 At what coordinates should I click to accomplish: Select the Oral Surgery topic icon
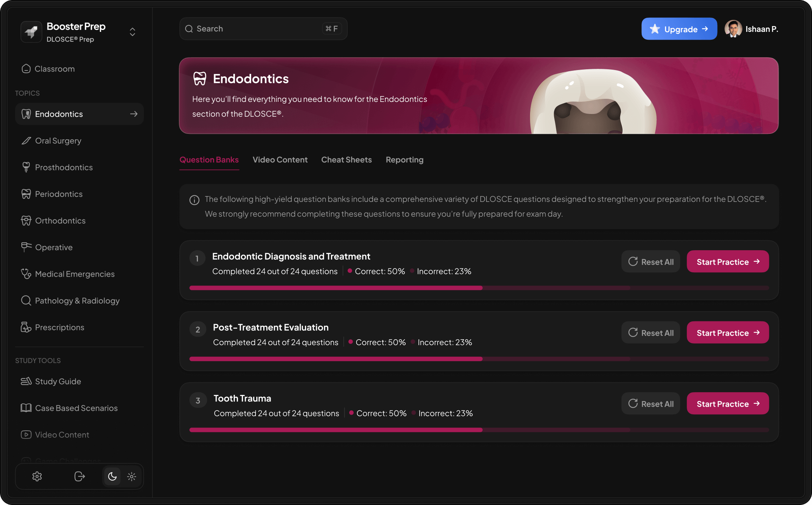pos(26,141)
